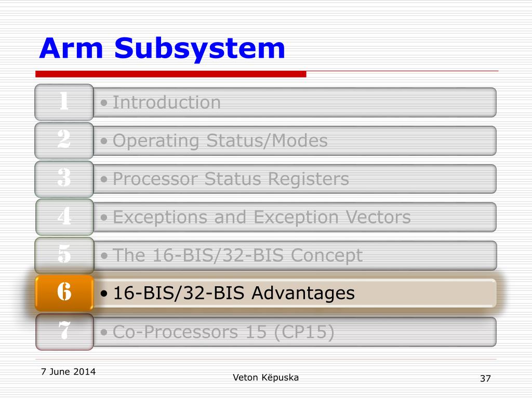Click the number 2 box
532x399 pixels.
click(x=64, y=141)
